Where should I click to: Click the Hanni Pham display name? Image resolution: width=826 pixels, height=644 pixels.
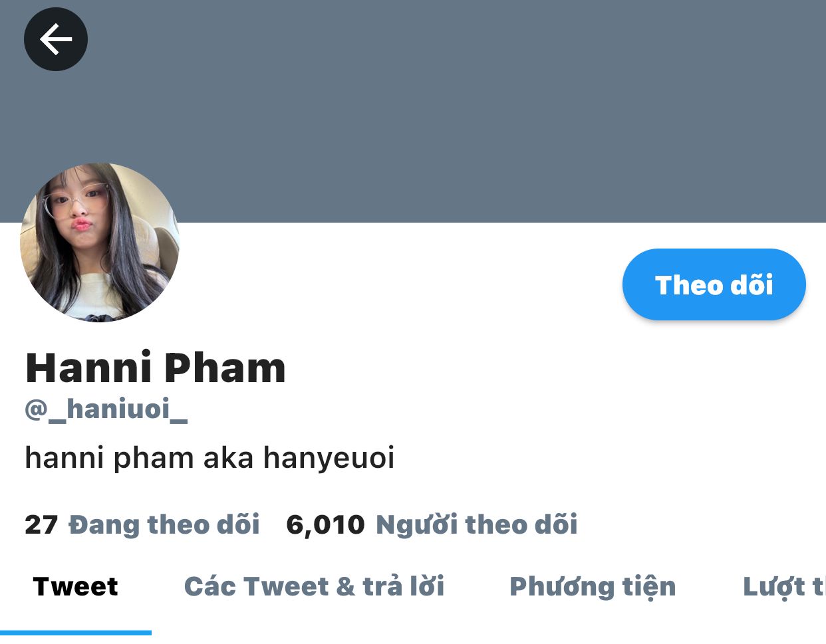tap(156, 368)
